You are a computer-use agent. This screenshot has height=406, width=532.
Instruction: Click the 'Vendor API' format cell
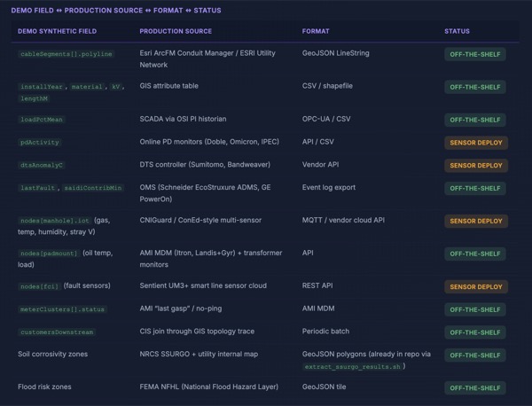[320, 165]
